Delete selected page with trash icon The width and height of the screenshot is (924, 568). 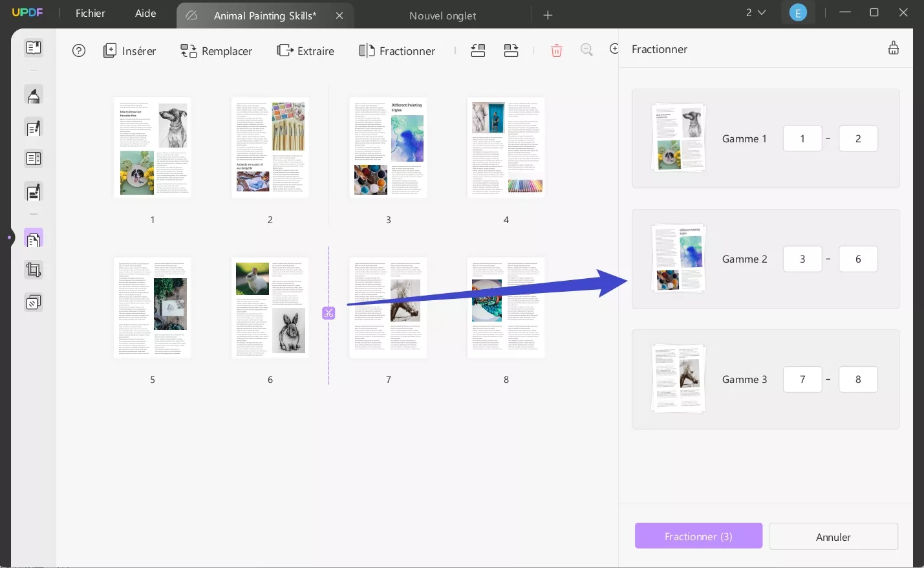coord(556,50)
